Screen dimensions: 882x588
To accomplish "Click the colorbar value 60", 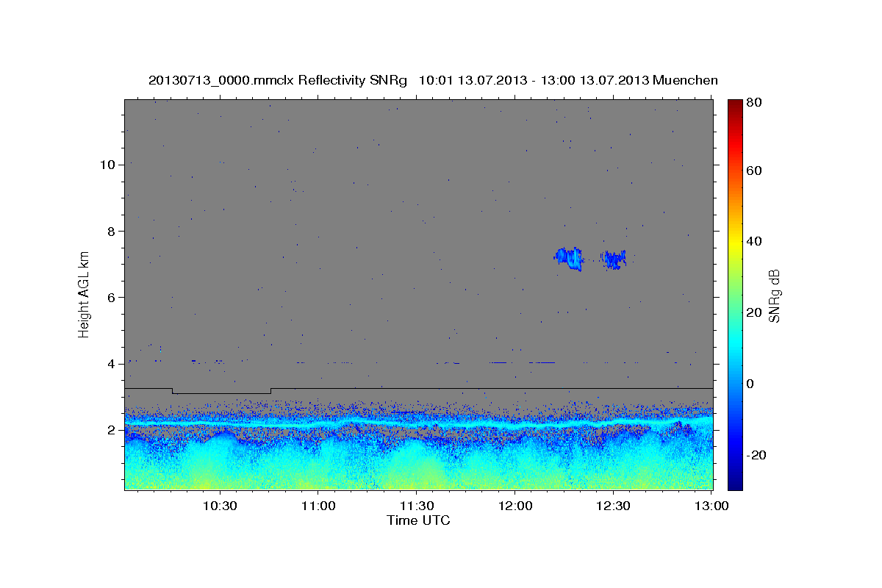I will pyautogui.click(x=756, y=171).
